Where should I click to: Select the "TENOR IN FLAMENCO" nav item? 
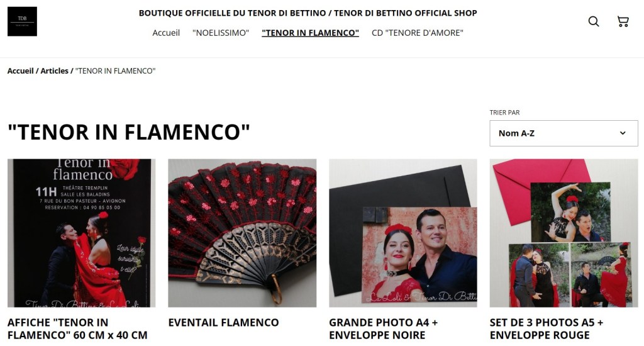310,33
